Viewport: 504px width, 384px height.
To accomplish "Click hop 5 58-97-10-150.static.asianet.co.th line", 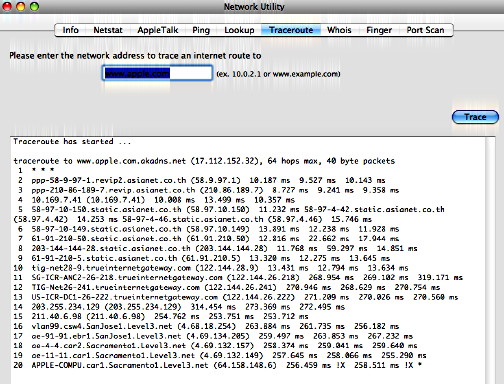I will 231,209.
